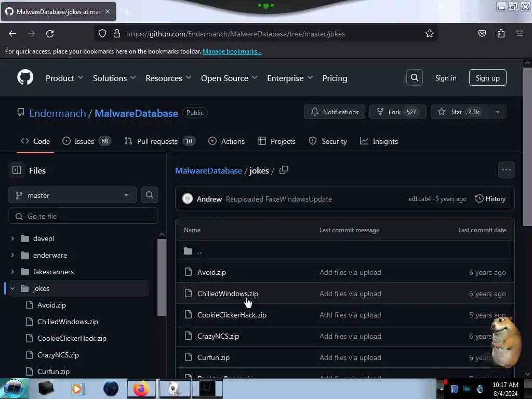Click the Go to file input
Screen dimensions: 532x399
pyautogui.click(x=83, y=216)
